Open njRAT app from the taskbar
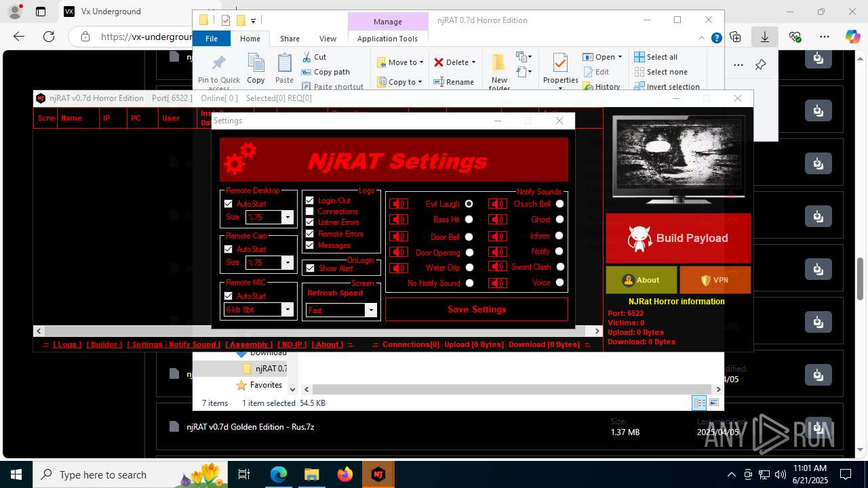 tap(378, 474)
